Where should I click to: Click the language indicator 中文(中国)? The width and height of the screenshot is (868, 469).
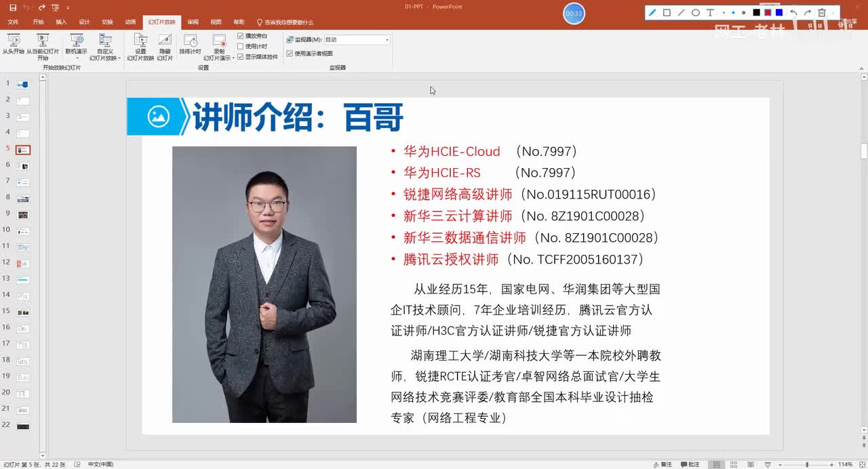point(100,464)
